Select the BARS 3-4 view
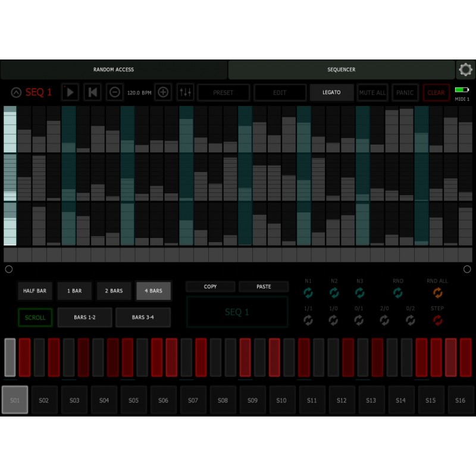Screen dimensions: 476x476 tap(143, 317)
